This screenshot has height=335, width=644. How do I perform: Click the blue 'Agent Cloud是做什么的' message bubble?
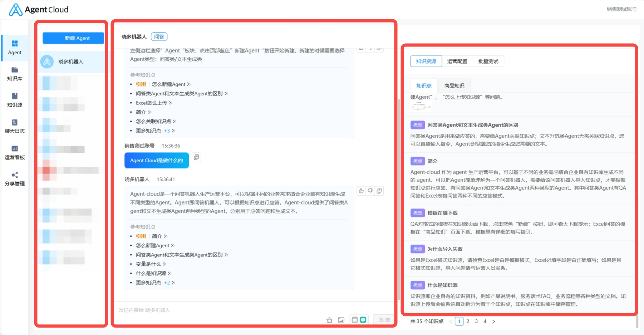click(157, 160)
